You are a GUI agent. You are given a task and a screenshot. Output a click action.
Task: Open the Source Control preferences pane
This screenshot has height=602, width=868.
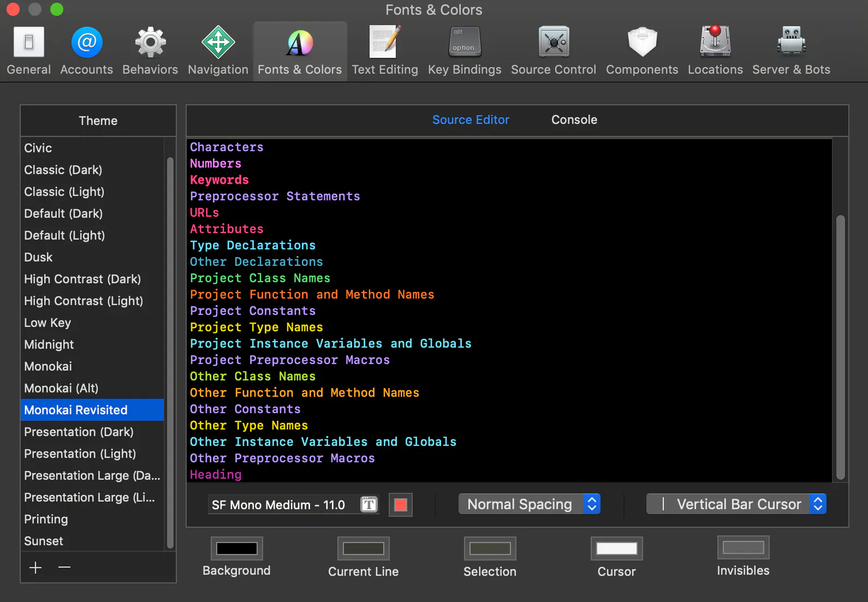554,50
